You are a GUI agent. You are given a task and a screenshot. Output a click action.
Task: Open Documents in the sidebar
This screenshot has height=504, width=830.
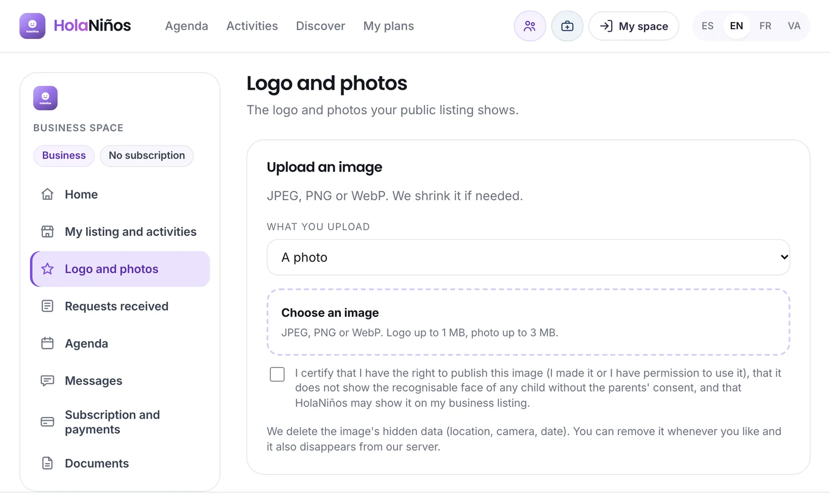[120, 464]
